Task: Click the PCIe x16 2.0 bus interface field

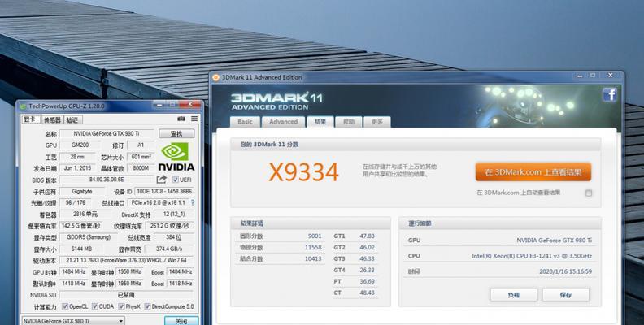Action: pyautogui.click(x=158, y=202)
